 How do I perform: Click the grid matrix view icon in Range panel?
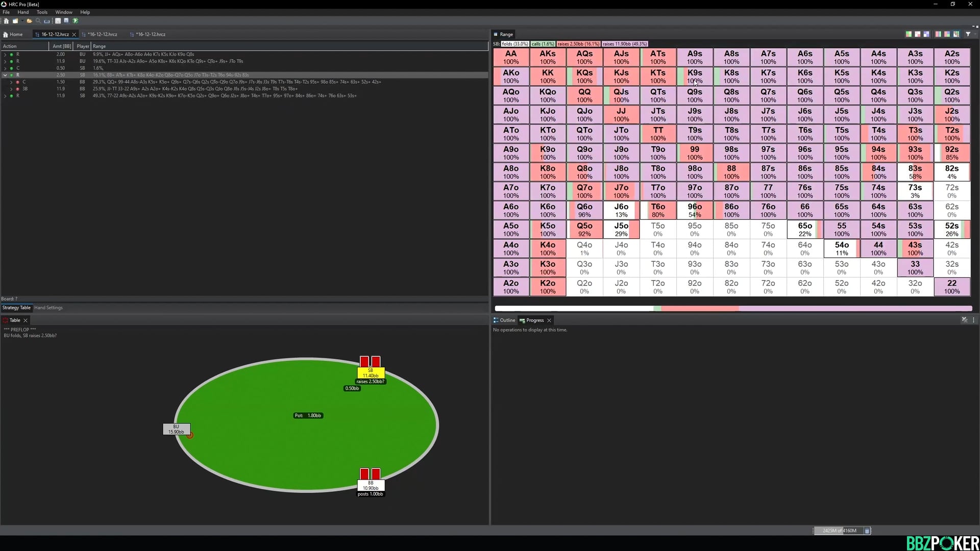click(957, 34)
